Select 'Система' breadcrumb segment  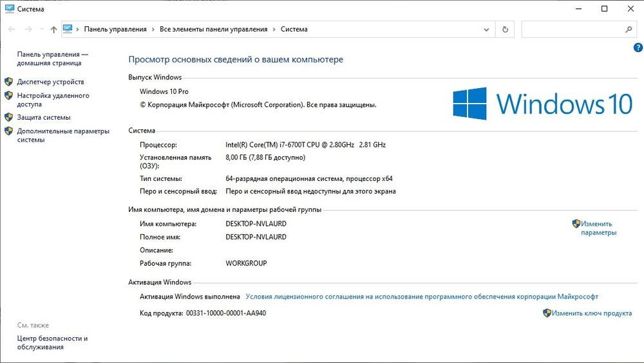(294, 29)
